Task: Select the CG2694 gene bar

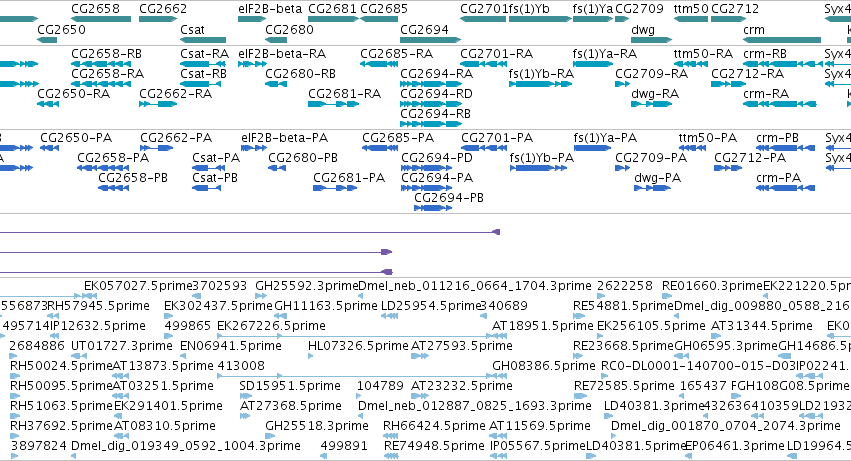Action: [x=430, y=40]
